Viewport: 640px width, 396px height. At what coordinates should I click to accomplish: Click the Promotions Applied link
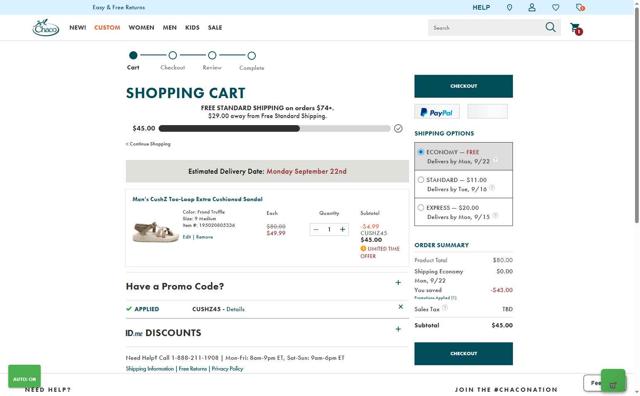435,298
